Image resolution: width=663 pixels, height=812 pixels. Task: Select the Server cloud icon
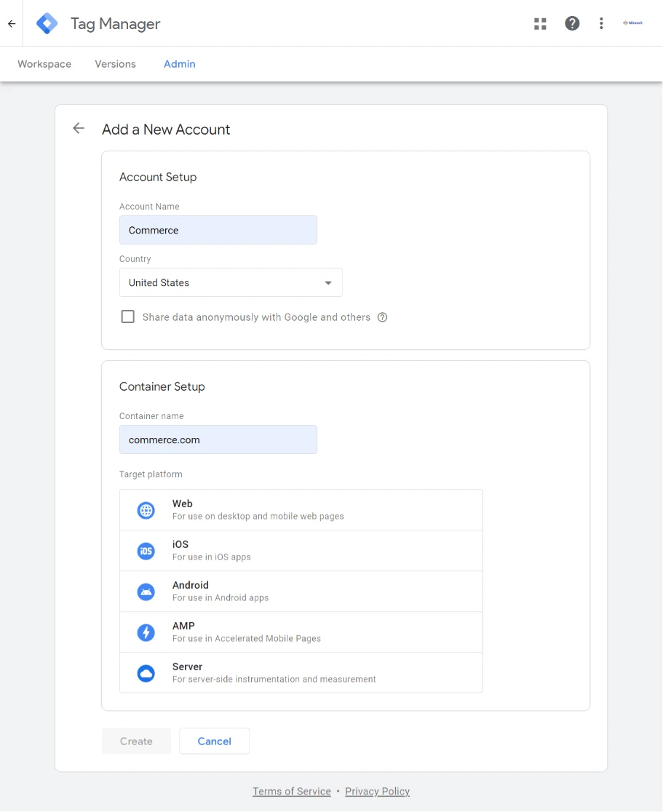(x=146, y=673)
